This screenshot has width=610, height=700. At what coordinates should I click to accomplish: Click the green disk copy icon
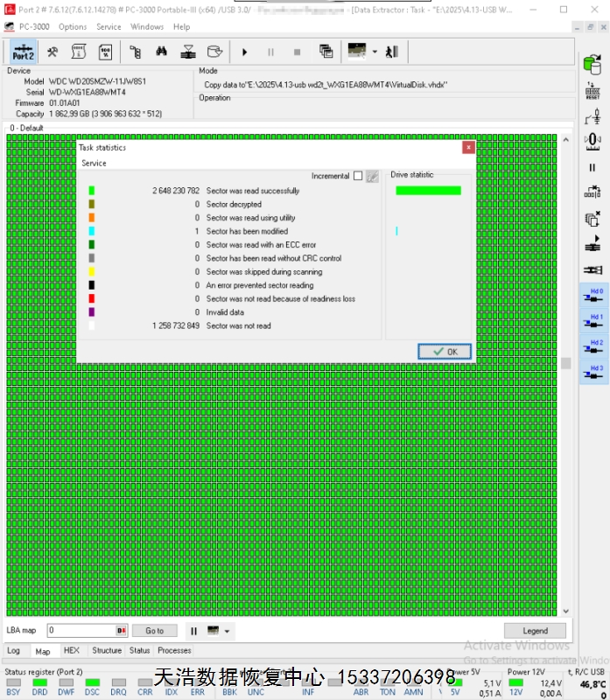pos(592,63)
